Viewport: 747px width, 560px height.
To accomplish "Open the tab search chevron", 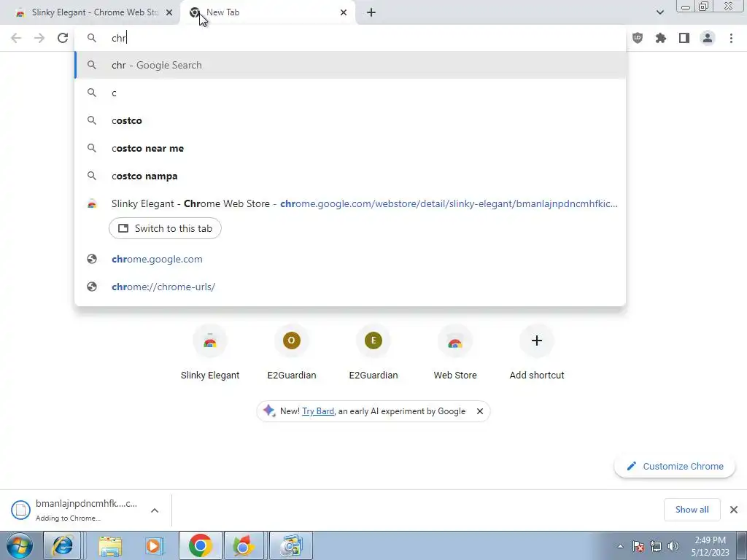I will [x=659, y=12].
